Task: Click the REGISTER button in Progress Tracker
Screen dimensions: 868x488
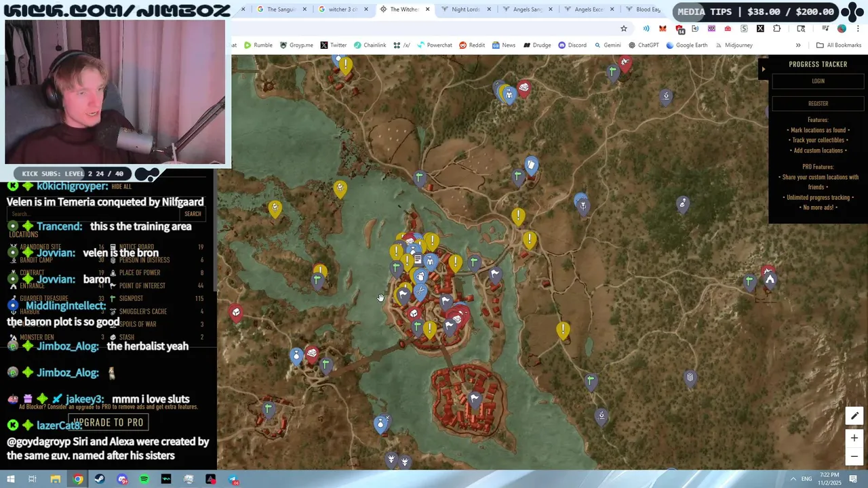Action: (818, 104)
